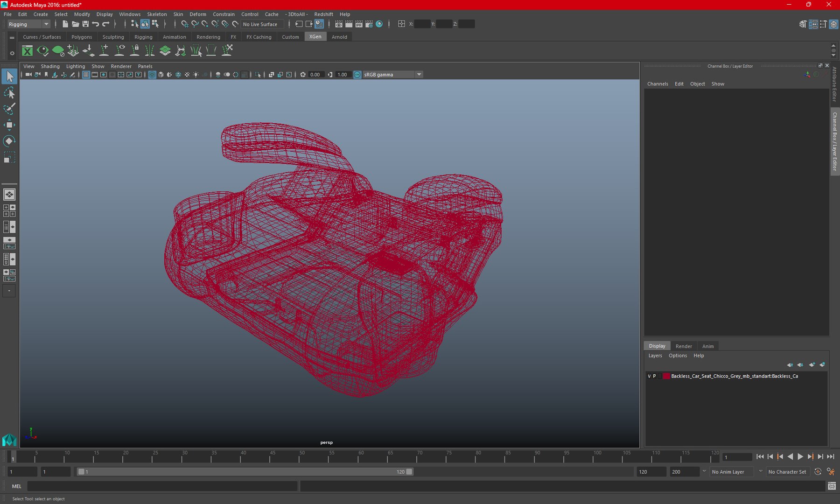This screenshot has height=504, width=840.
Task: Click the red layer color swatch
Action: 666,376
